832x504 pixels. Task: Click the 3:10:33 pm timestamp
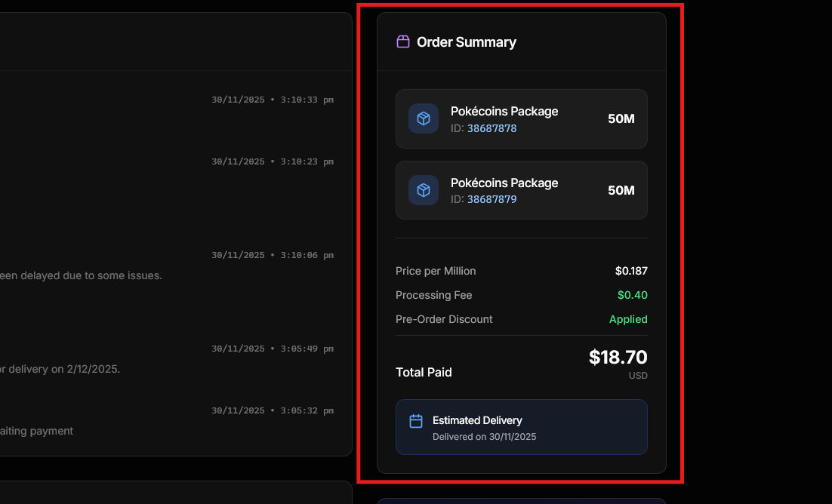pyautogui.click(x=273, y=100)
